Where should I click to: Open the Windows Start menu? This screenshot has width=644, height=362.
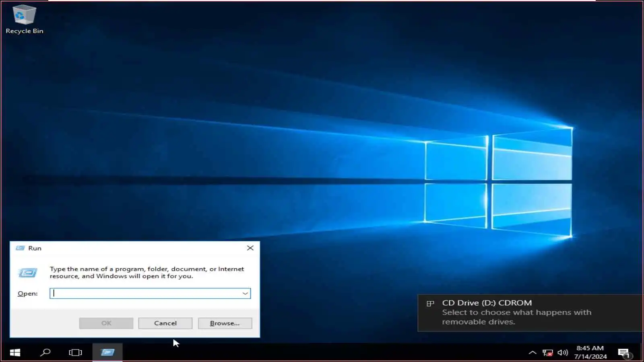click(x=15, y=353)
